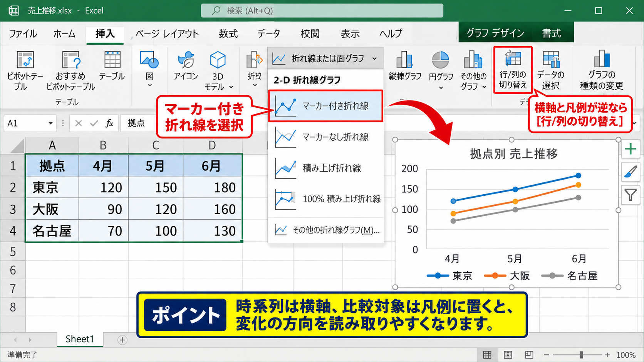The image size is (644, 362).
Task: Open the 3D Model (3Dモデル) dropdown
Action: coord(218,71)
